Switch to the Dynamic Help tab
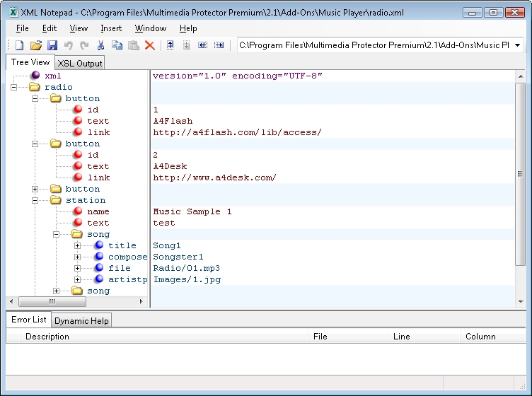The image size is (532, 396). (x=81, y=320)
